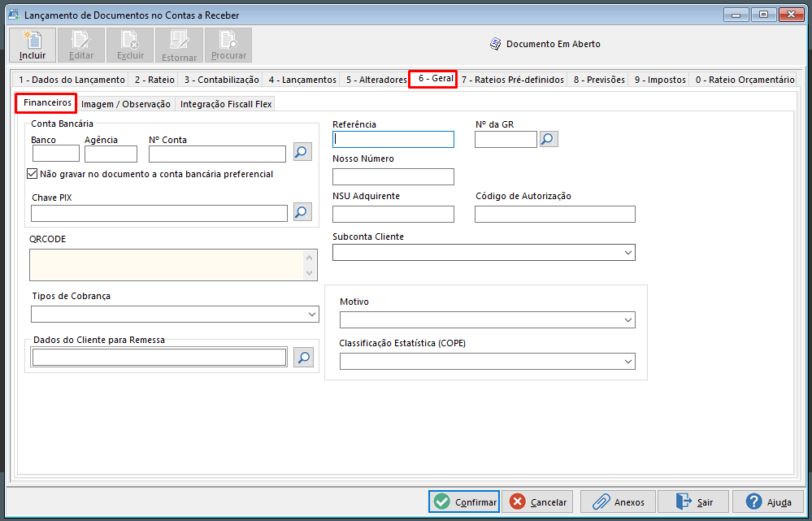
Task: Click Dados do Cliente para Remessa field
Action: [159, 358]
